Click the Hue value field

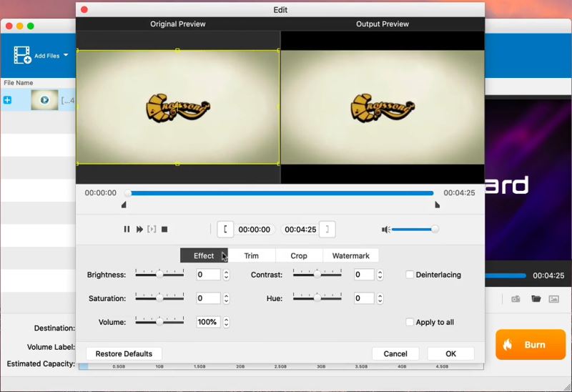(365, 298)
